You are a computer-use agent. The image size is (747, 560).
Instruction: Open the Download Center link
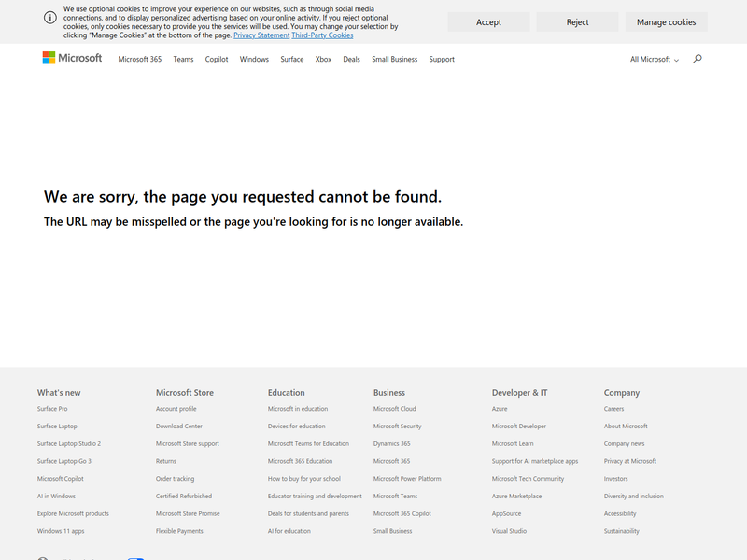point(179,427)
